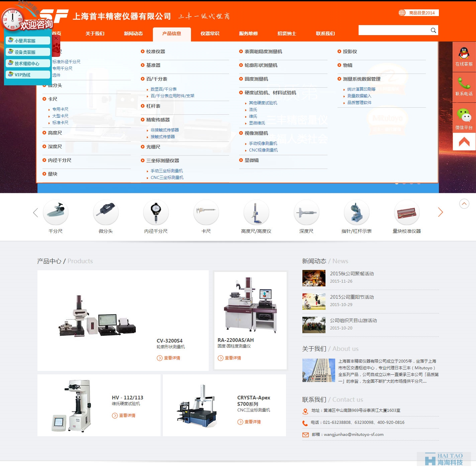Select the 量块校准仪器 product icon
Image resolution: width=476 pixels, height=471 pixels.
click(x=407, y=212)
